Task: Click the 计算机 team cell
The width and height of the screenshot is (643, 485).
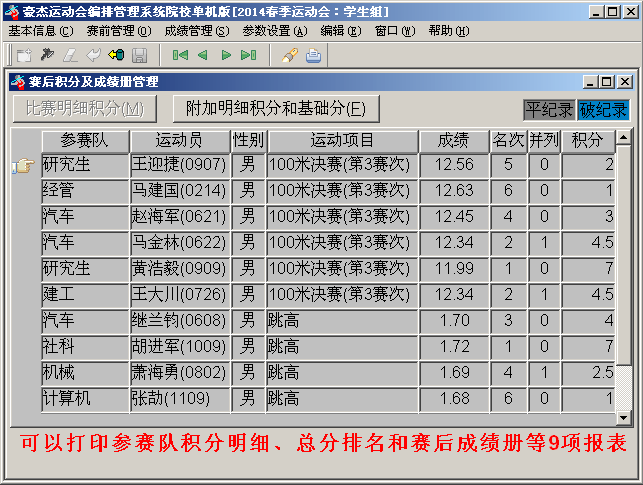Action: [x=85, y=398]
